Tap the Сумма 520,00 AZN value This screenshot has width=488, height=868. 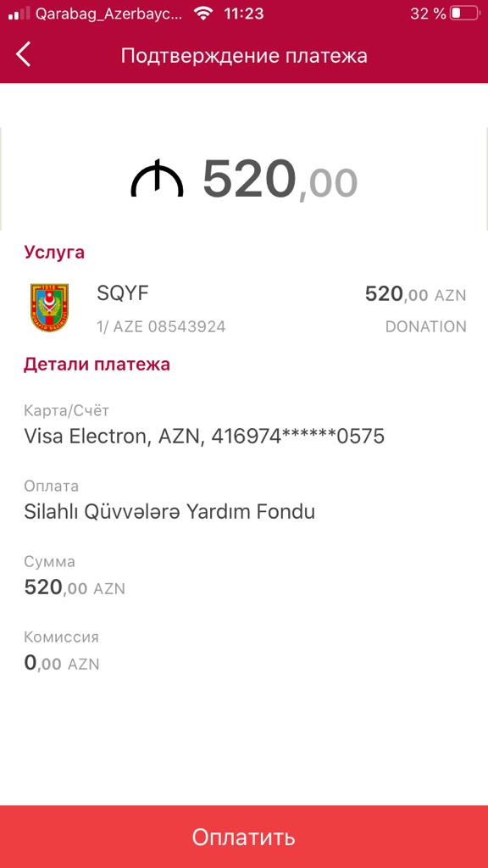[75, 587]
